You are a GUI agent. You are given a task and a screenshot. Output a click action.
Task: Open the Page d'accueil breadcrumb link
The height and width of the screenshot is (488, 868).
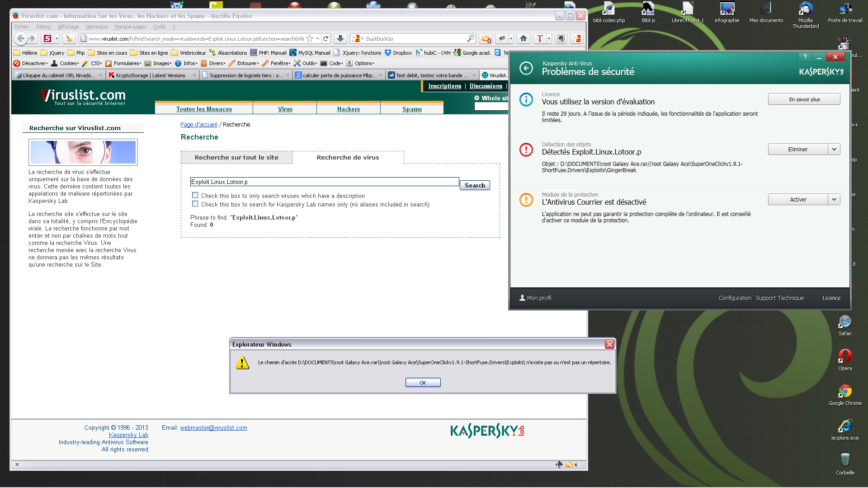(x=199, y=124)
